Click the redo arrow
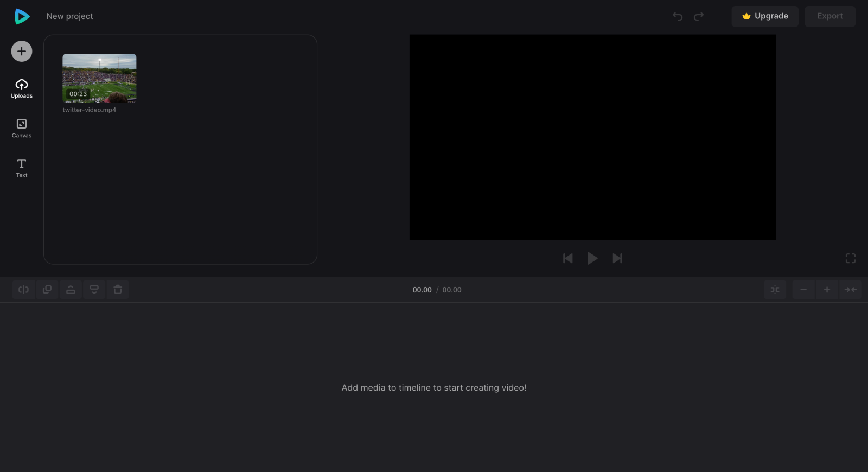This screenshot has height=472, width=868. (x=699, y=16)
